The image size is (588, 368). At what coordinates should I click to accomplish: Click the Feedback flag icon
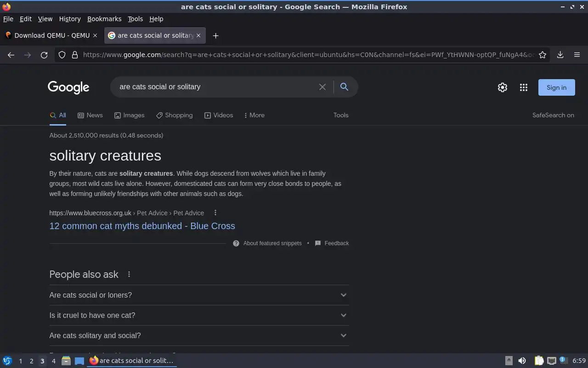click(318, 243)
